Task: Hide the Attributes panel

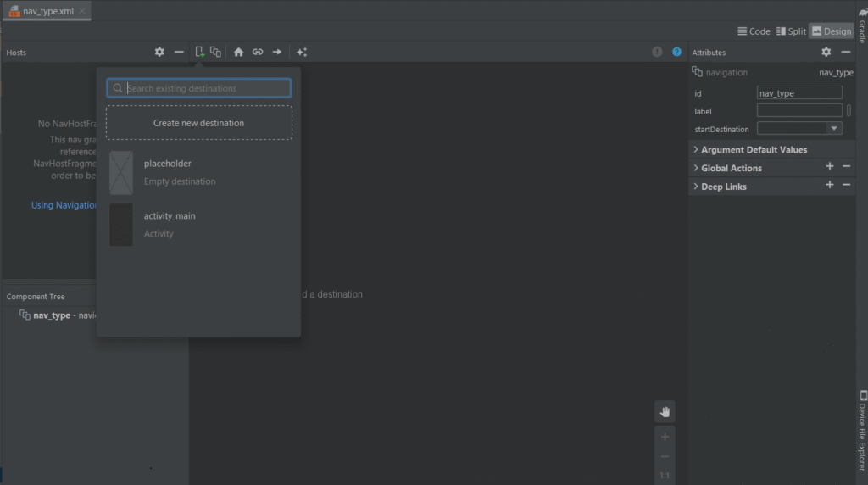Action: click(846, 52)
